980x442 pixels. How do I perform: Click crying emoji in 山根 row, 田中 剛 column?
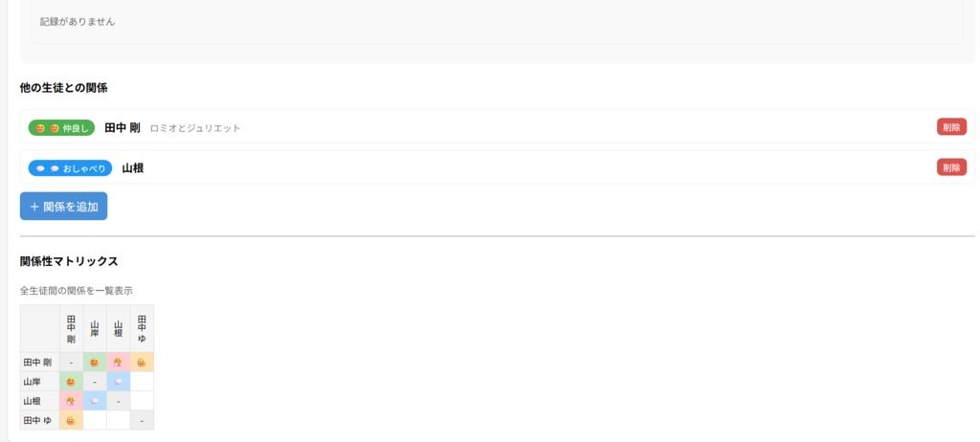coord(71,401)
